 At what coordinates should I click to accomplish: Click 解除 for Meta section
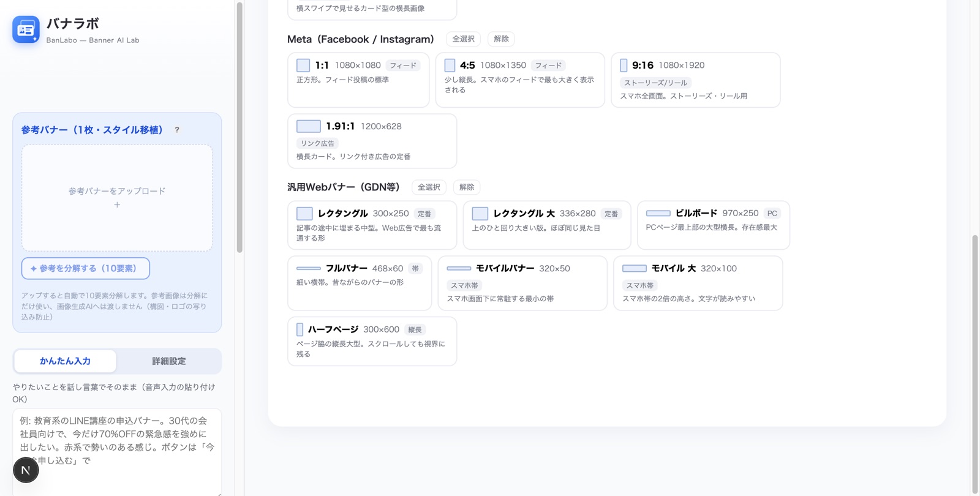pos(501,39)
